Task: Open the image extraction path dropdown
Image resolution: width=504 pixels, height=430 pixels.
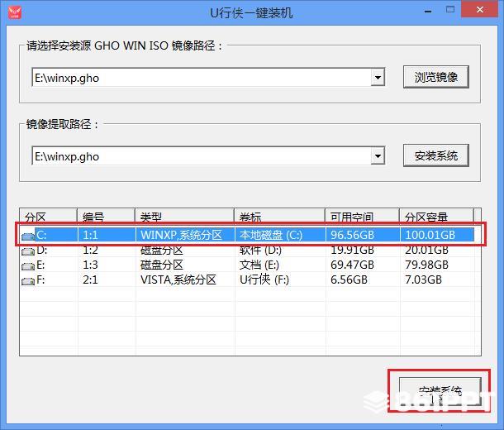Action: coord(378,156)
